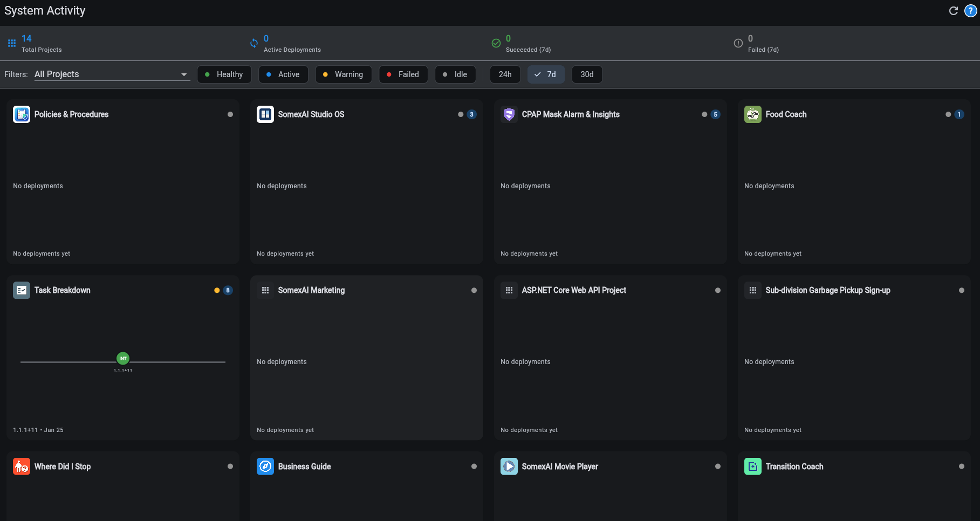Switch to the 24h time range

point(504,74)
